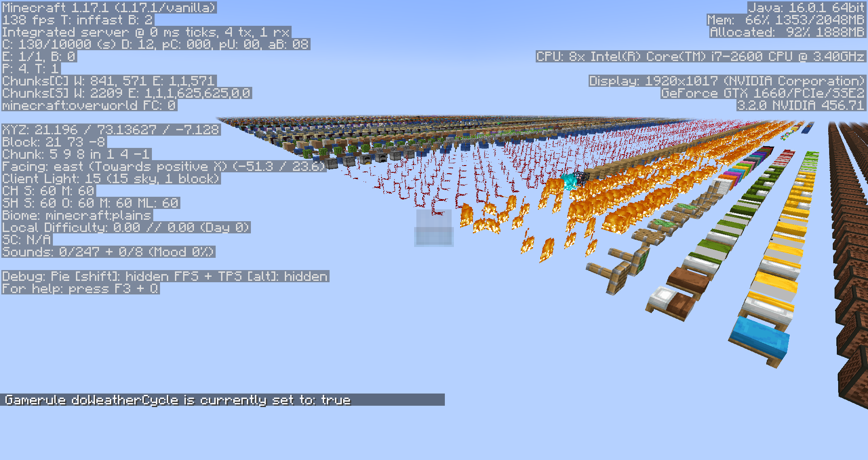Image resolution: width=868 pixels, height=460 pixels.
Task: Select the "Chunks[S] W: 2209" line
Action: tap(127, 93)
